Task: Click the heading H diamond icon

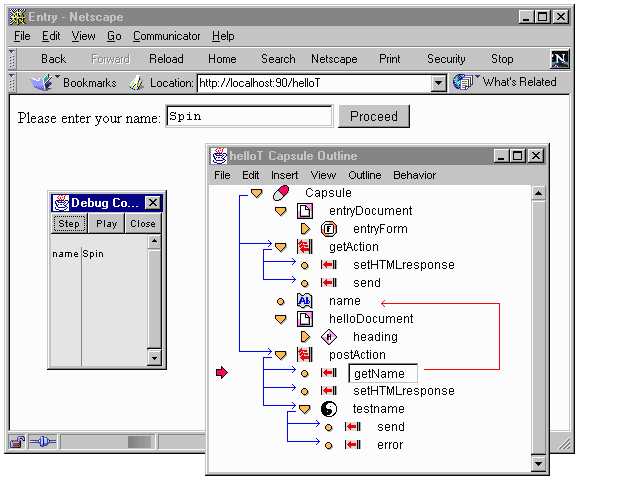Action: [x=329, y=337]
